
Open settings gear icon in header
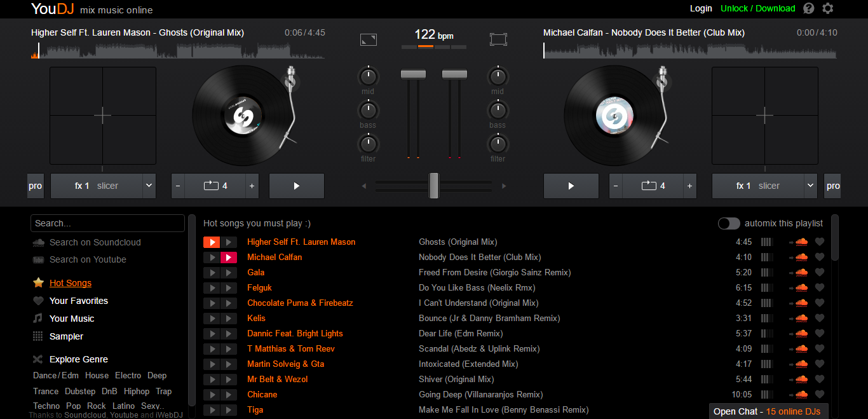click(827, 8)
